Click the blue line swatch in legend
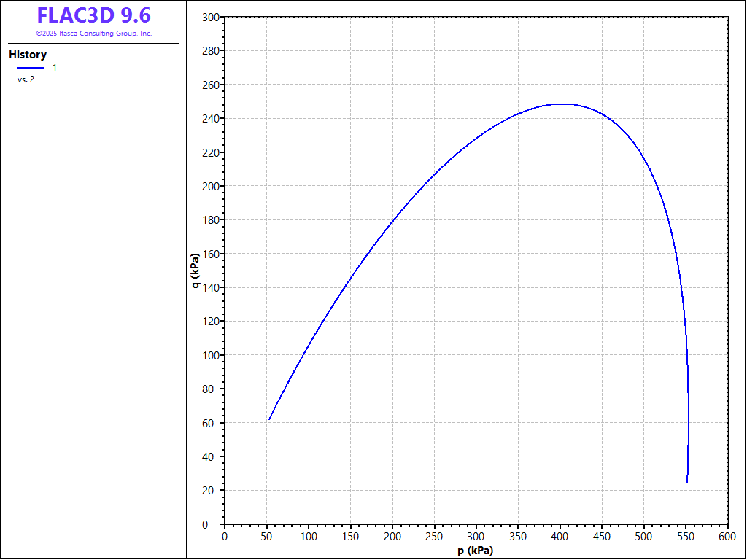Image resolution: width=747 pixels, height=560 pixels. click(31, 68)
